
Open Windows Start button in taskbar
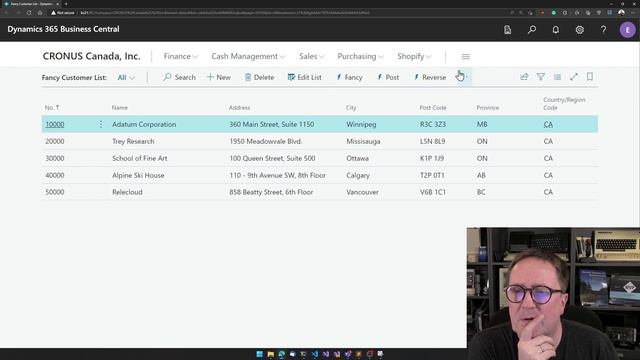259,354
